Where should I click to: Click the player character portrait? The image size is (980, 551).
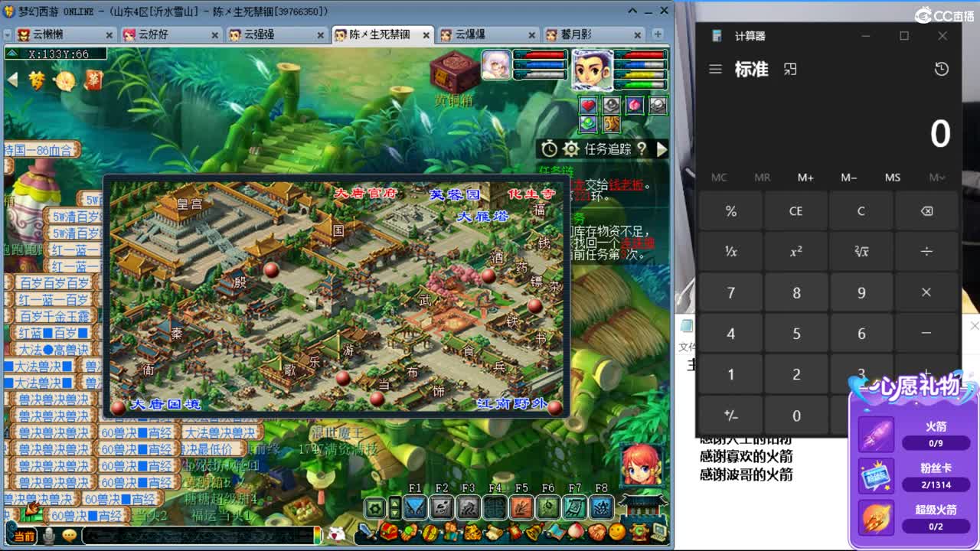tap(592, 69)
